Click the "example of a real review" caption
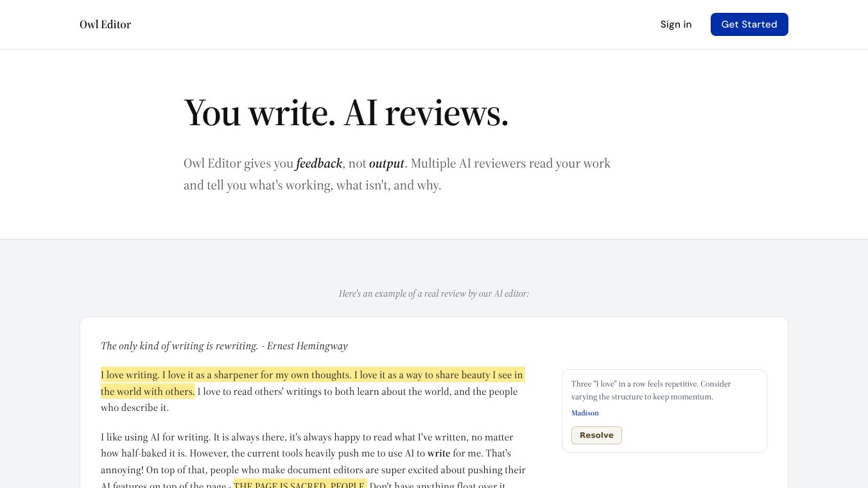The image size is (868, 488). coord(433,293)
